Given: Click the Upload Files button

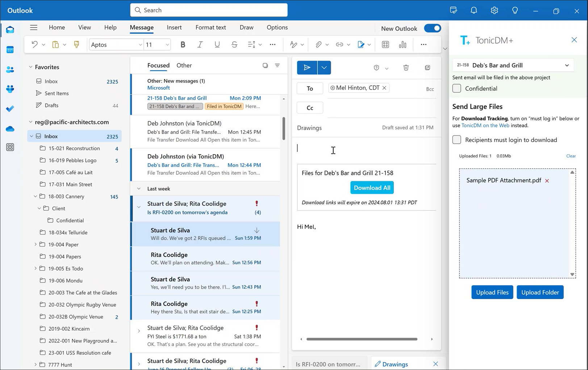Looking at the screenshot, I should click(x=492, y=292).
